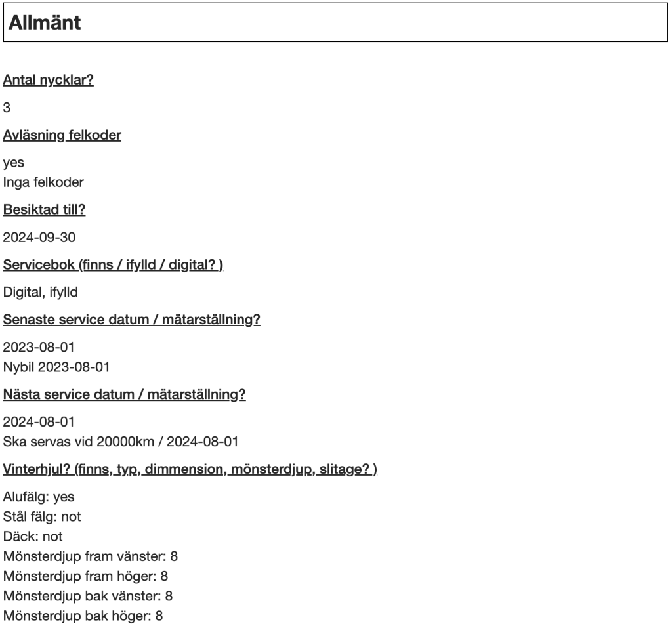Screen dimensions: 672x628
Task: Click "Mönsterdjup bak höger: 8" line
Action: [83, 616]
